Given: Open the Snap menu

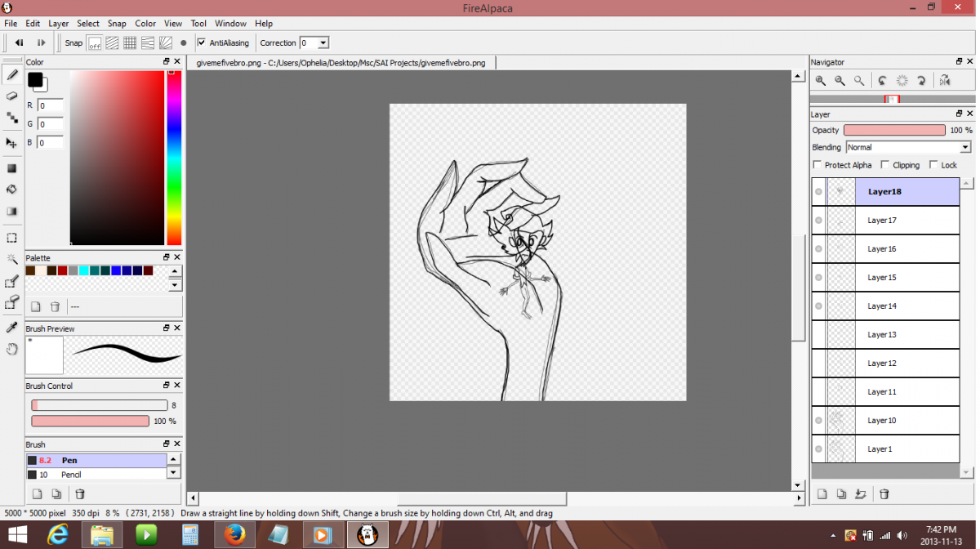Looking at the screenshot, I should coord(117,24).
